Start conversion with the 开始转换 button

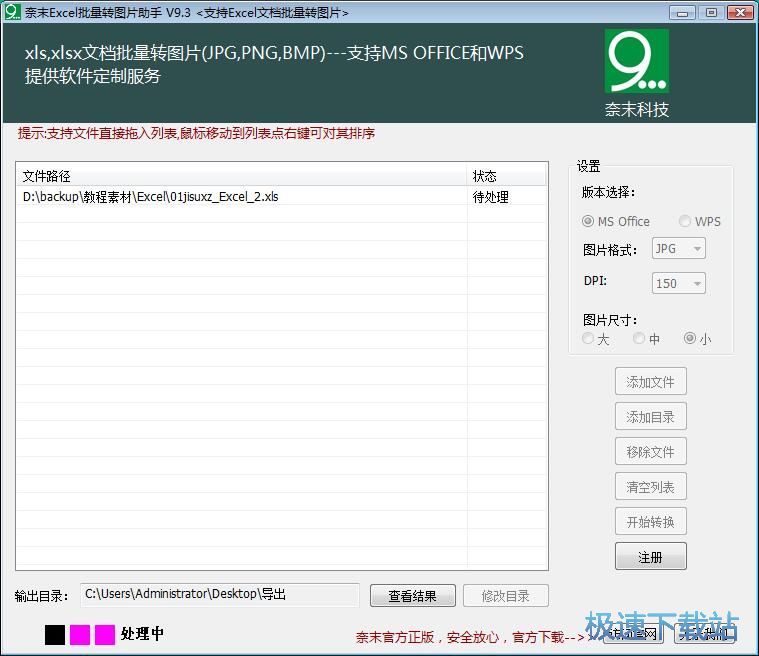650,521
